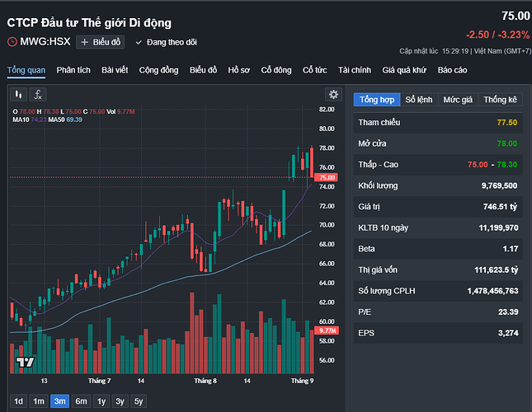Switch to the Phân tích tab
The width and height of the screenshot is (532, 412).
tap(73, 70)
